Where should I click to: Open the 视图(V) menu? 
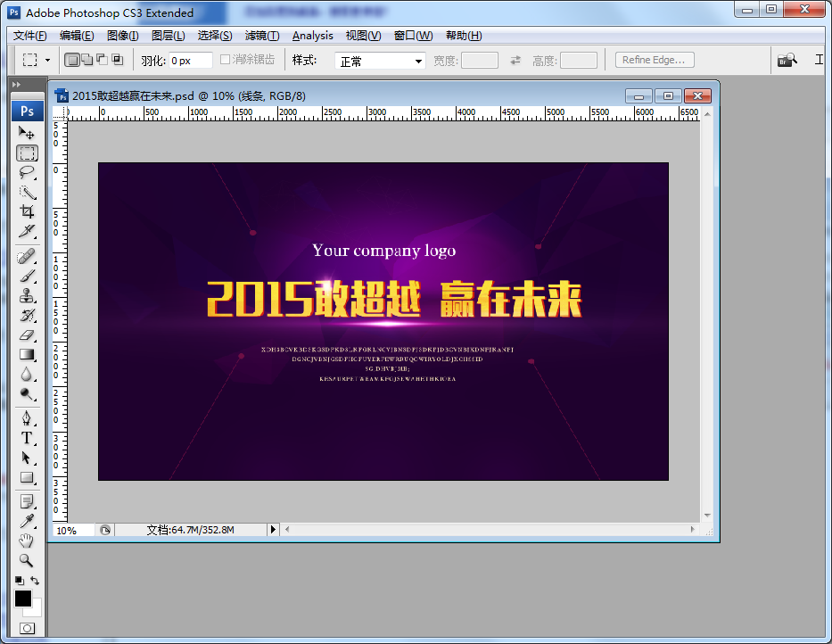[x=364, y=36]
